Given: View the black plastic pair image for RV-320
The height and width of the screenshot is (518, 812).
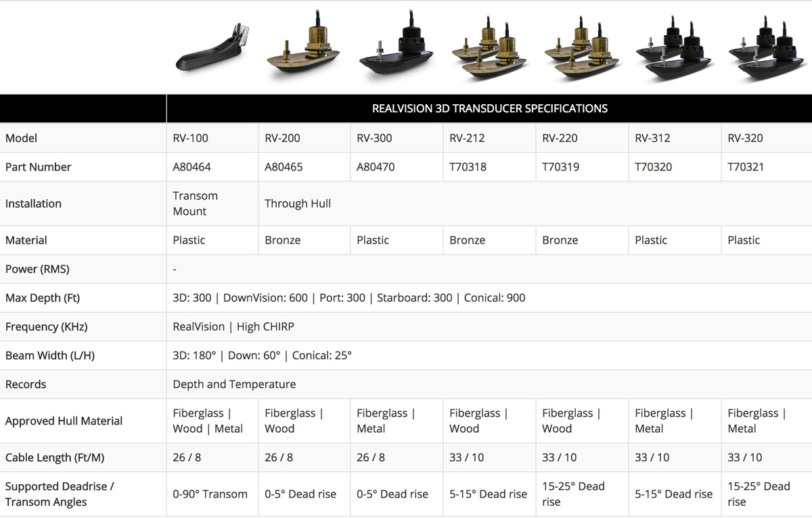Looking at the screenshot, I should [767, 47].
